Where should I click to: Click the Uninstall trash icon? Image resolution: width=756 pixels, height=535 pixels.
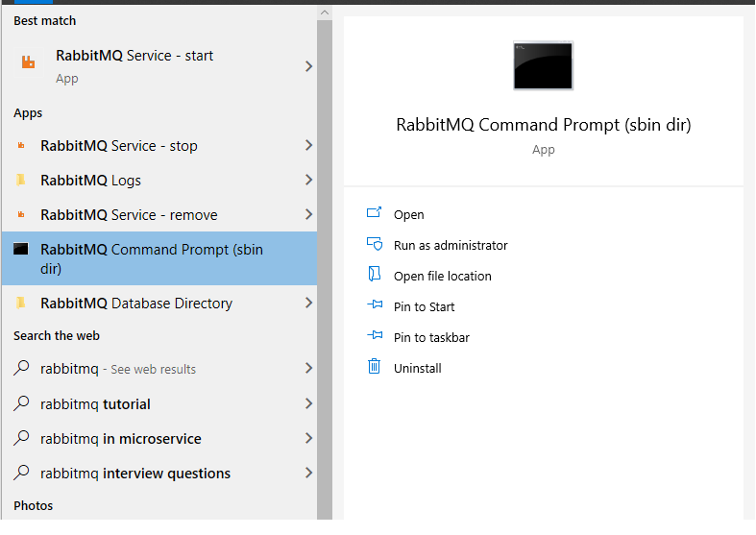point(374,366)
